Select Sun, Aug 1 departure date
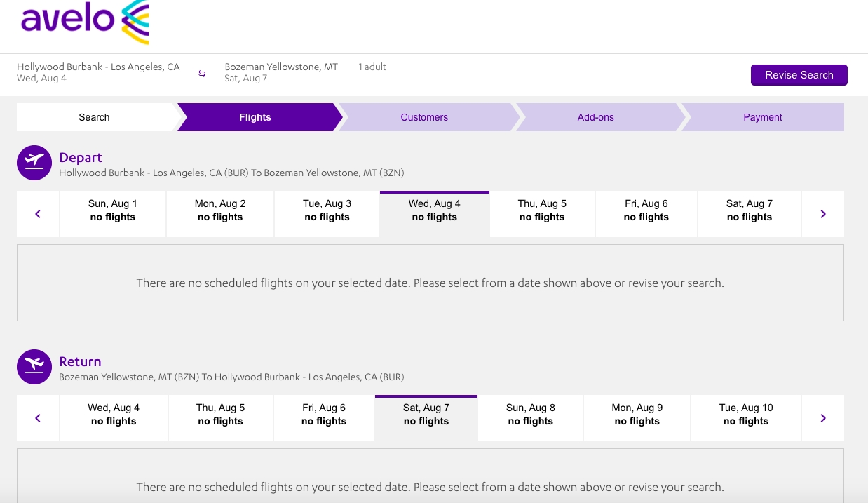The image size is (868, 503). [x=113, y=214]
